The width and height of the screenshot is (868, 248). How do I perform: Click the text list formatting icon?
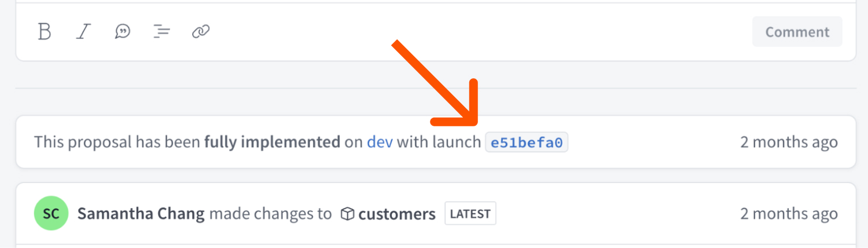[x=161, y=31]
